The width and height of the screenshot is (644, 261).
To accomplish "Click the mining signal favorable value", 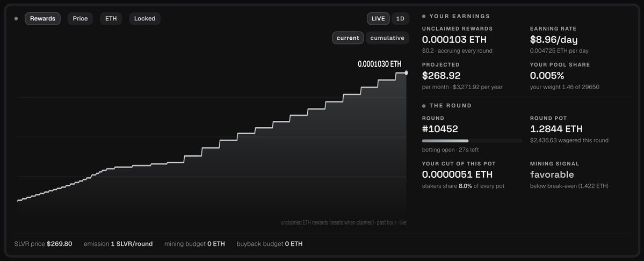I will coord(552,175).
